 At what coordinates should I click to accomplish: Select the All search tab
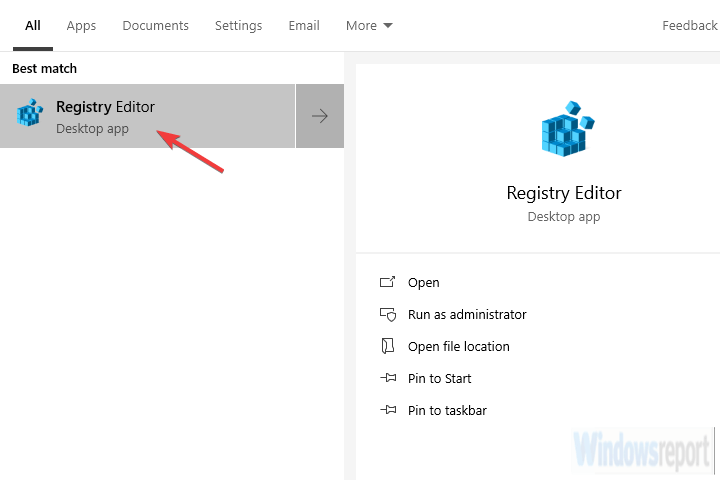click(x=33, y=26)
